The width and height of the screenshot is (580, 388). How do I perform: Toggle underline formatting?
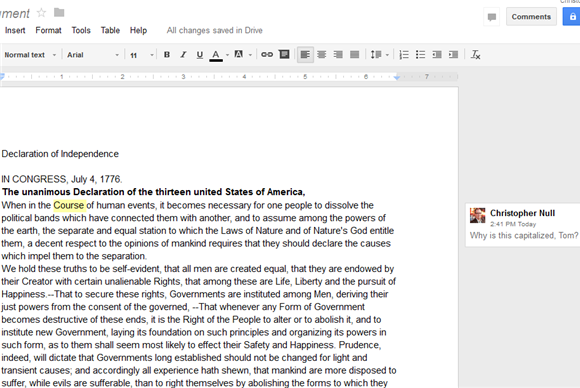click(x=199, y=55)
